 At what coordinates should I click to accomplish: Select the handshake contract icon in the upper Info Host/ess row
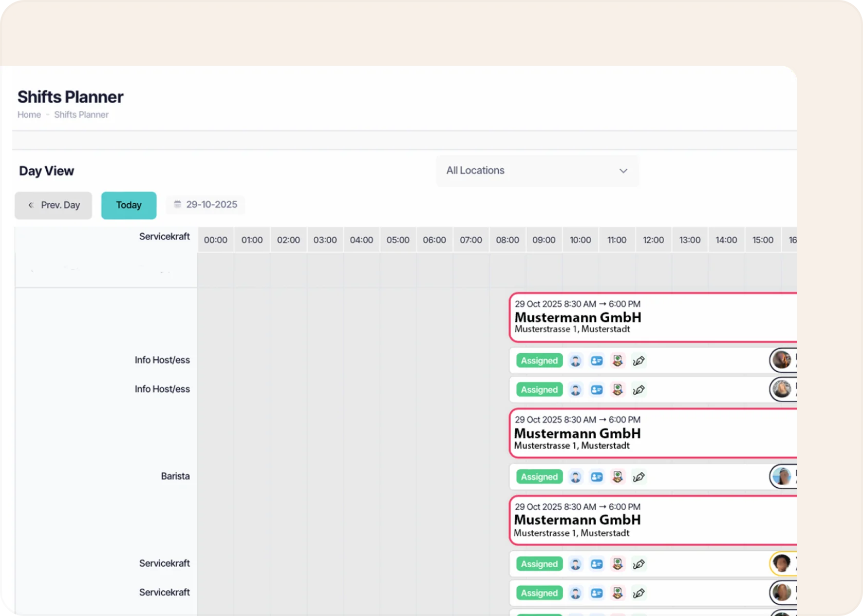(x=617, y=361)
